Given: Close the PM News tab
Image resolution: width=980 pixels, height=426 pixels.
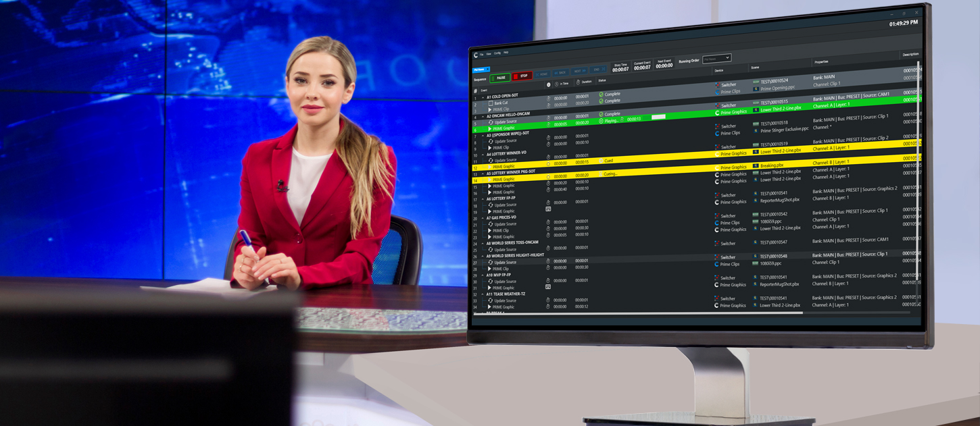Looking at the screenshot, I should click(488, 70).
